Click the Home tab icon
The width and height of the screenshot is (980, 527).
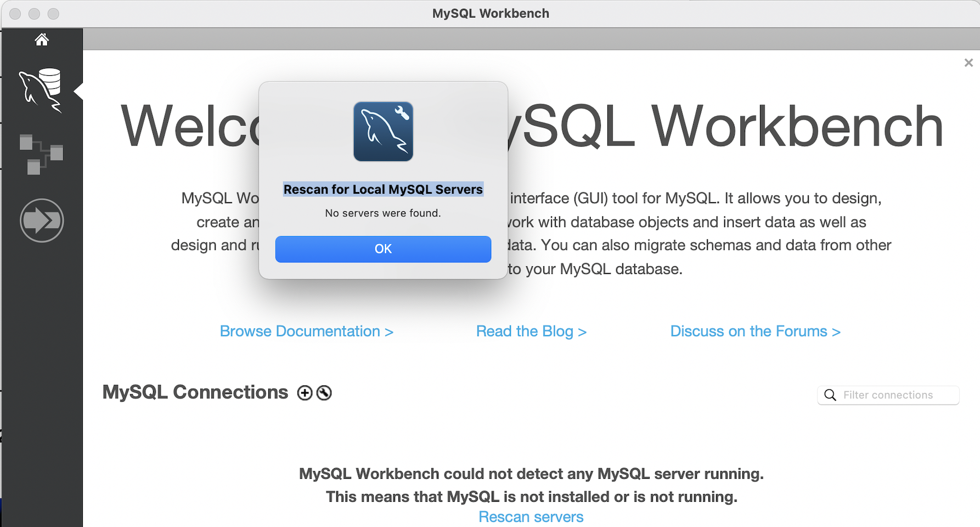[42, 40]
